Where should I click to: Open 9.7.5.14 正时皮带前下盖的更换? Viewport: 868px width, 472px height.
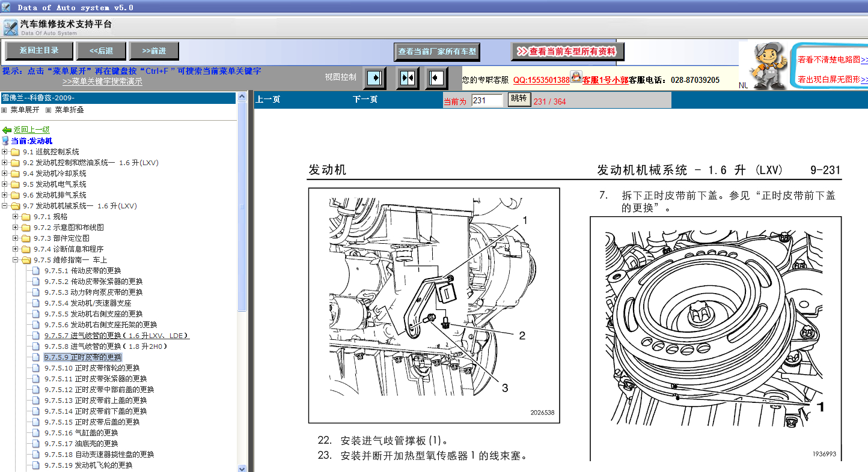pos(95,411)
